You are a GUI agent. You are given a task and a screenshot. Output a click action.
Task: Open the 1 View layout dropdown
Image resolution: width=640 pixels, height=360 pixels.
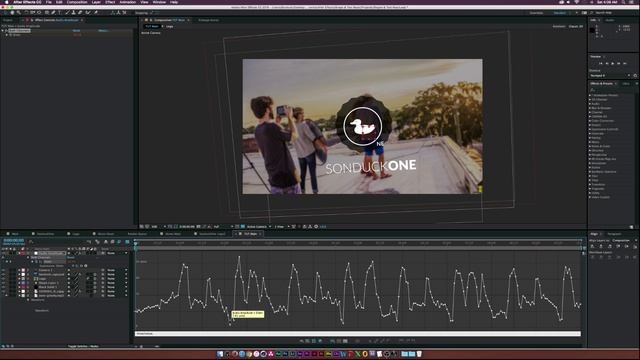tap(282, 227)
